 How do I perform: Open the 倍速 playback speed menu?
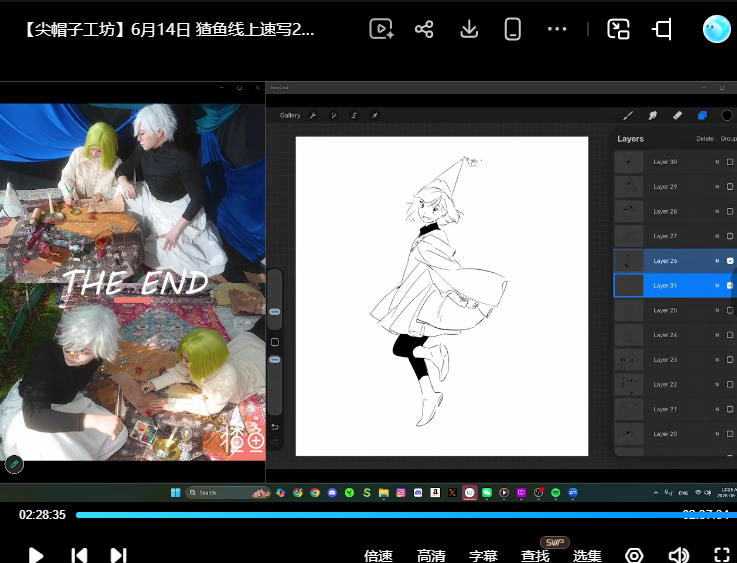click(378, 556)
